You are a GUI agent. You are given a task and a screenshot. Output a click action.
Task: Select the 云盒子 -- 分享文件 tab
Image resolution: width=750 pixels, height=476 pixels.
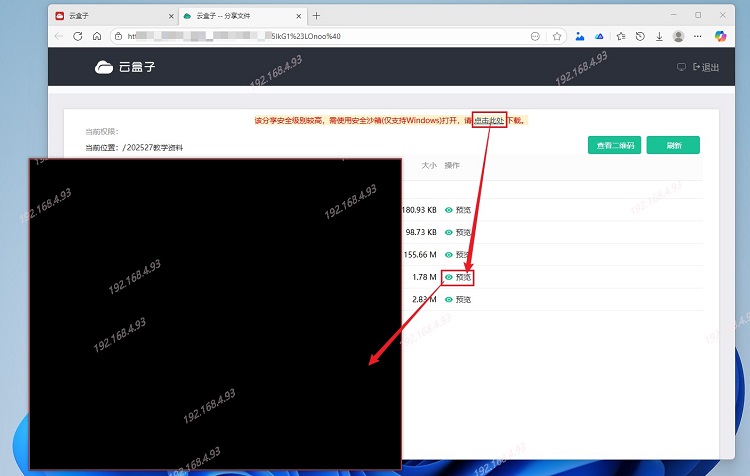click(242, 16)
